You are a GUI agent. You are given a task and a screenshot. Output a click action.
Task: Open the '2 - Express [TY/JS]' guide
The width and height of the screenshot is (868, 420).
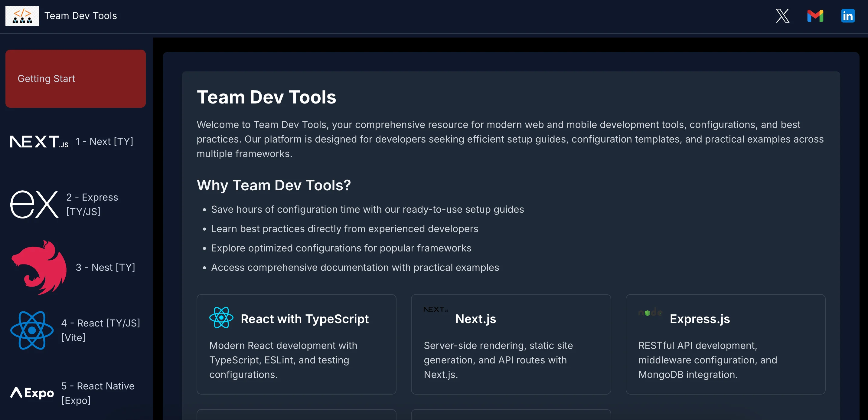92,204
